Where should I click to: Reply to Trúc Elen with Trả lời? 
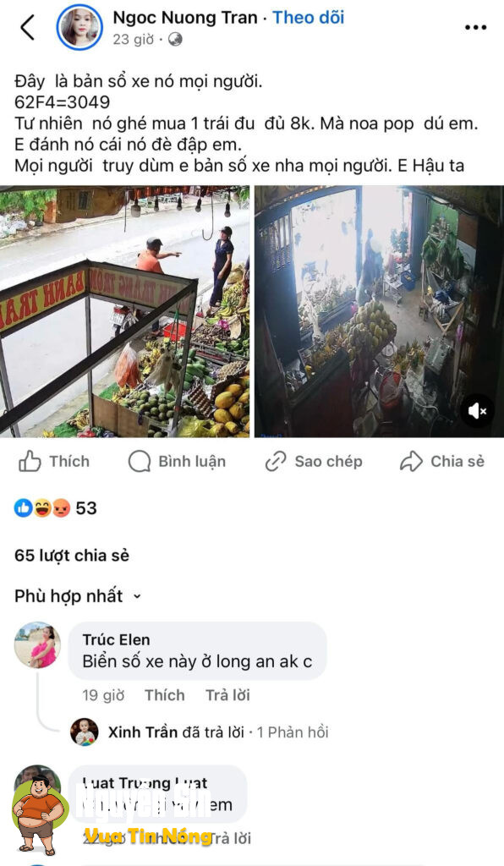227,695
